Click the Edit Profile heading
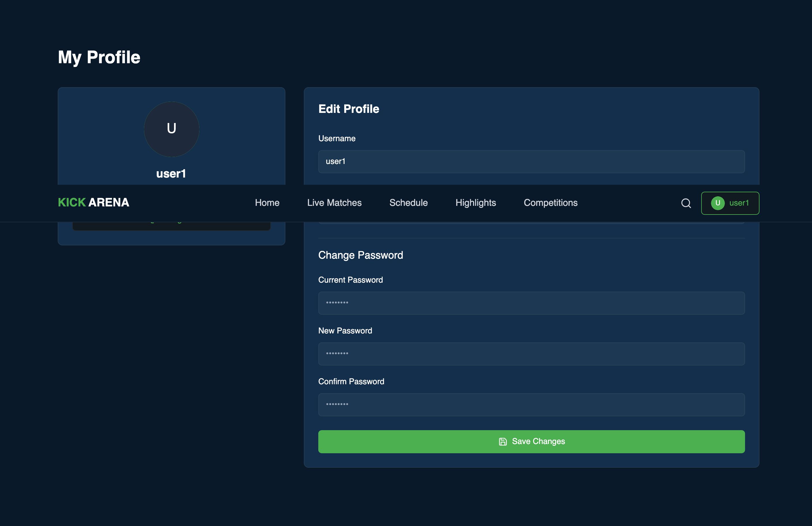Viewport: 812px width, 526px height. [348, 109]
